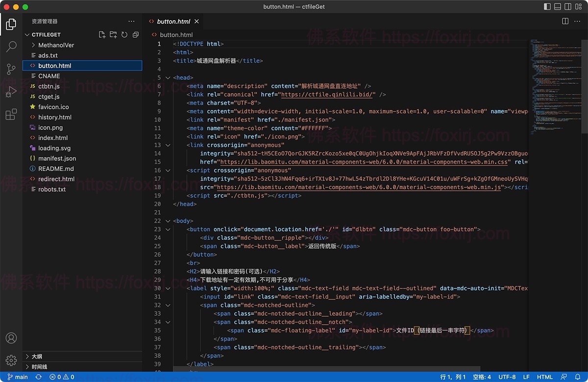This screenshot has height=382, width=588.
Task: Open the Search view in the activity bar
Action: tap(11, 47)
